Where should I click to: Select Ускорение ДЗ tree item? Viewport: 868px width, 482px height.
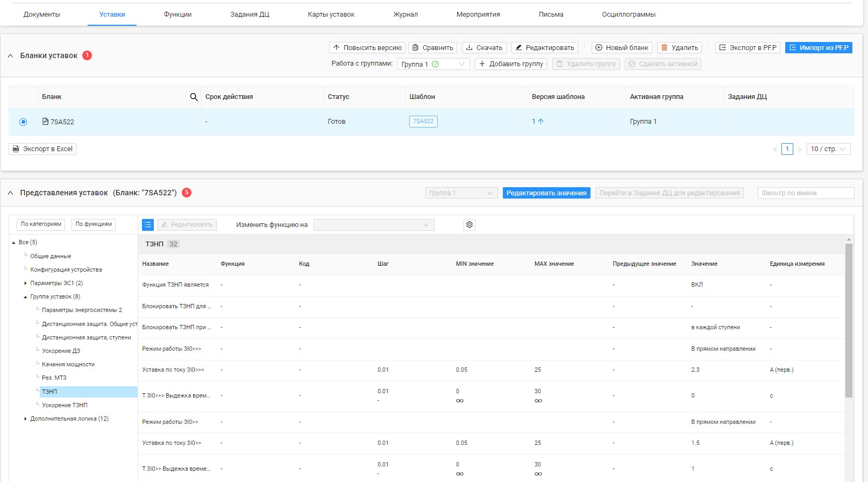tap(61, 351)
